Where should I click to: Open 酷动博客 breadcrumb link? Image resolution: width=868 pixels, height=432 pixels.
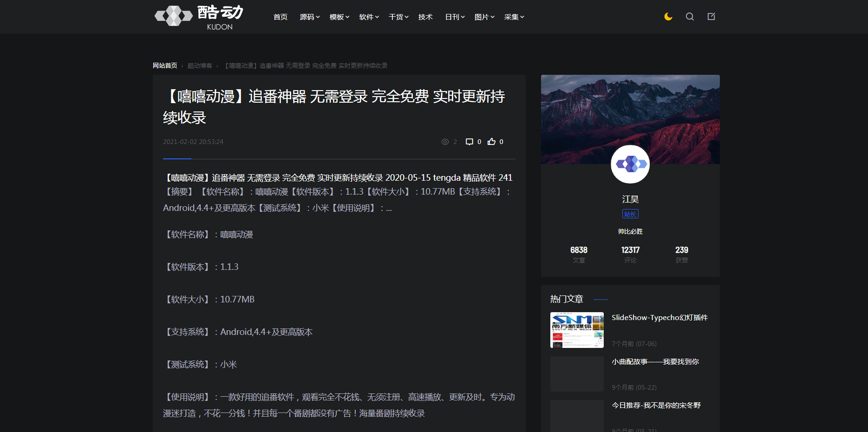point(200,65)
